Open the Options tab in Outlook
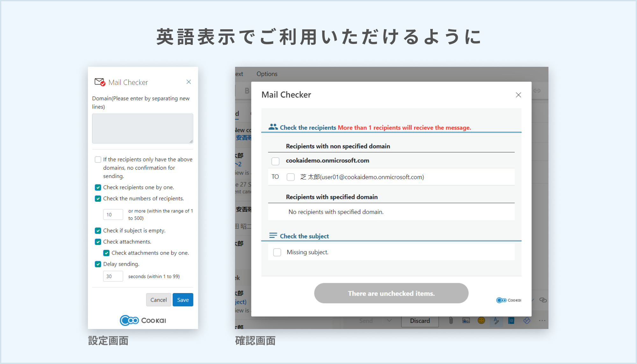Viewport: 637px width, 364px height. pos(267,74)
